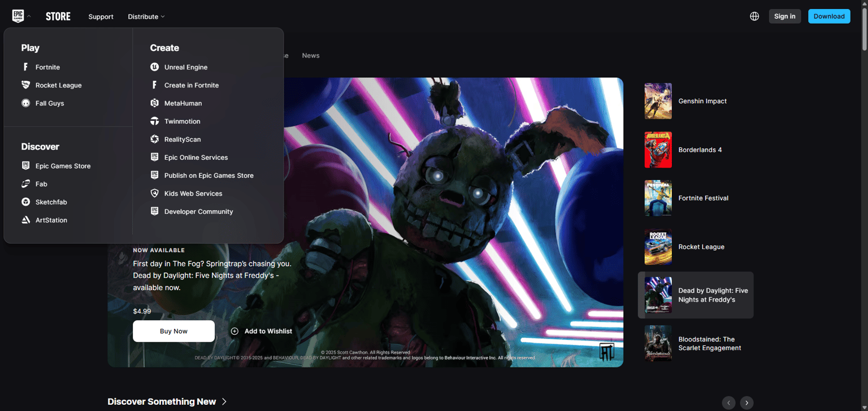The image size is (868, 411).
Task: Click the Epic Games Store shield icon in Discover
Action: point(25,166)
